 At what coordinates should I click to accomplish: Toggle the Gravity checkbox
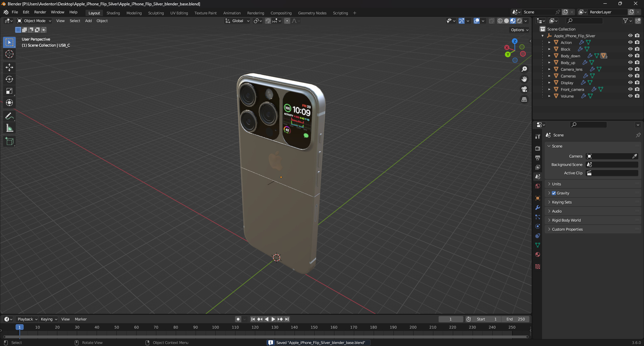[554, 193]
